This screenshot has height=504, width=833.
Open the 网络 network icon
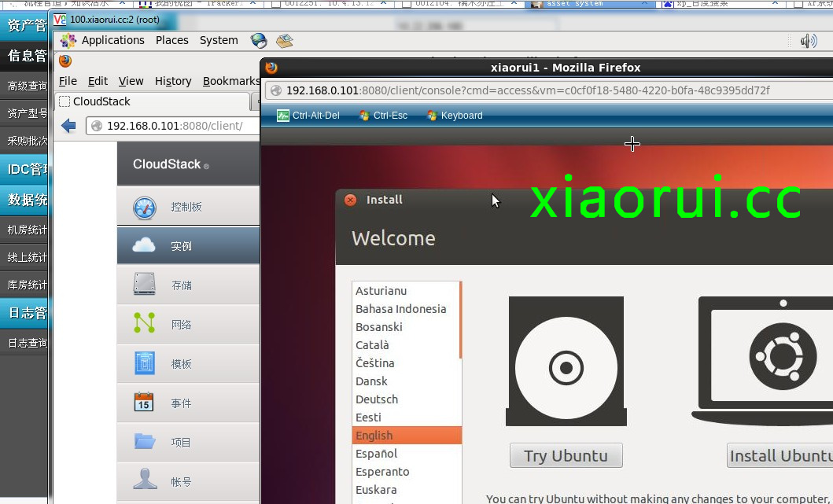[x=145, y=323]
